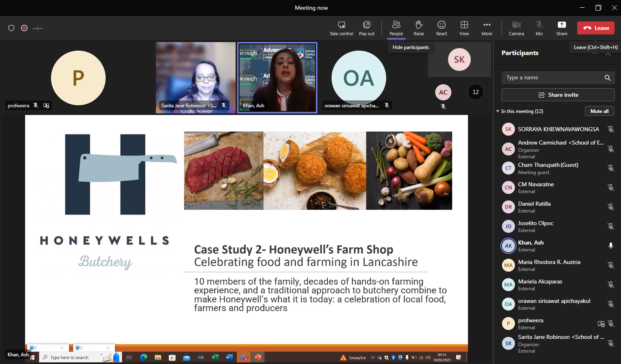The image size is (621, 364).
Task: Toggle the Camera on
Action: (x=517, y=28)
